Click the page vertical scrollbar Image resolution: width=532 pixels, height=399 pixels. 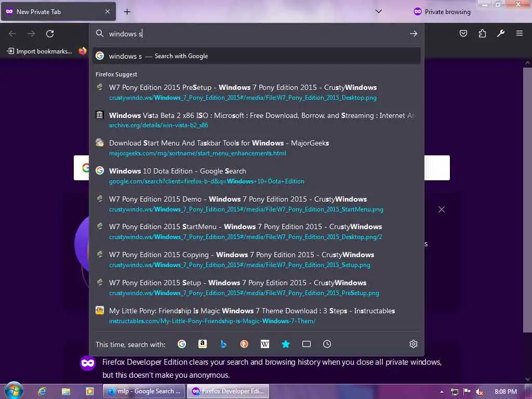(x=527, y=199)
